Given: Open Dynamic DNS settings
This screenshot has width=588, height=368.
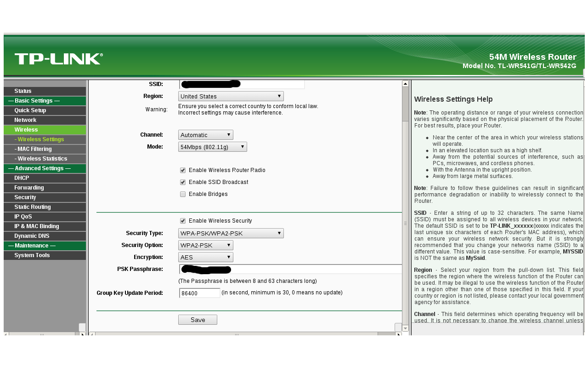Looking at the screenshot, I should (x=45, y=236).
